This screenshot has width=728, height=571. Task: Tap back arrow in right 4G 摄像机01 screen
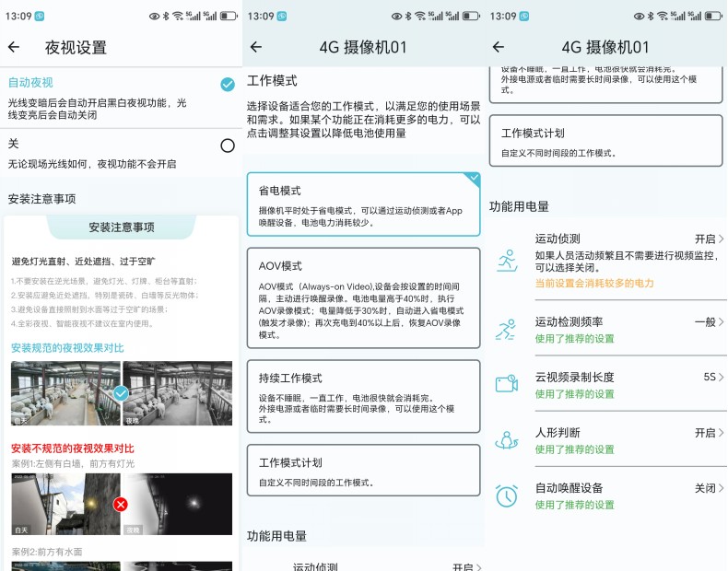pyautogui.click(x=499, y=47)
